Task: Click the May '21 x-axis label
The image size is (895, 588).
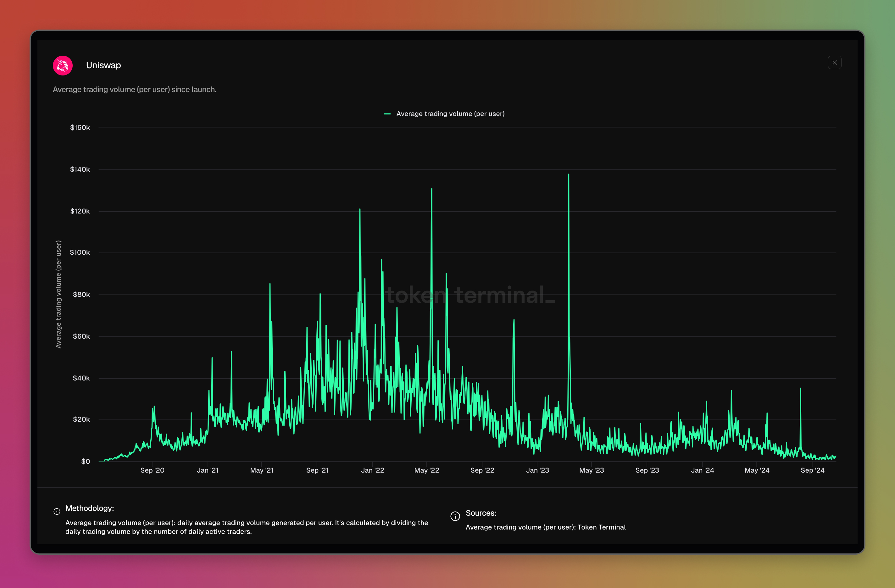Action: point(262,470)
